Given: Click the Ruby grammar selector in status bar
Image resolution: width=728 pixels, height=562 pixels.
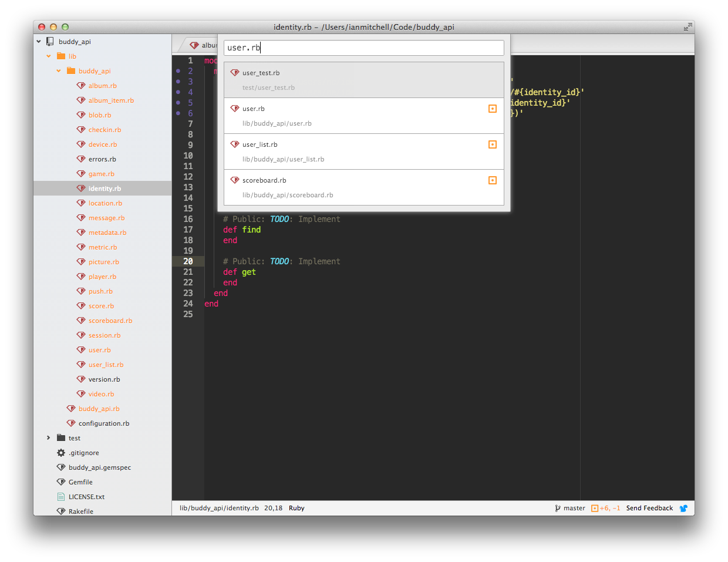Looking at the screenshot, I should (x=296, y=509).
